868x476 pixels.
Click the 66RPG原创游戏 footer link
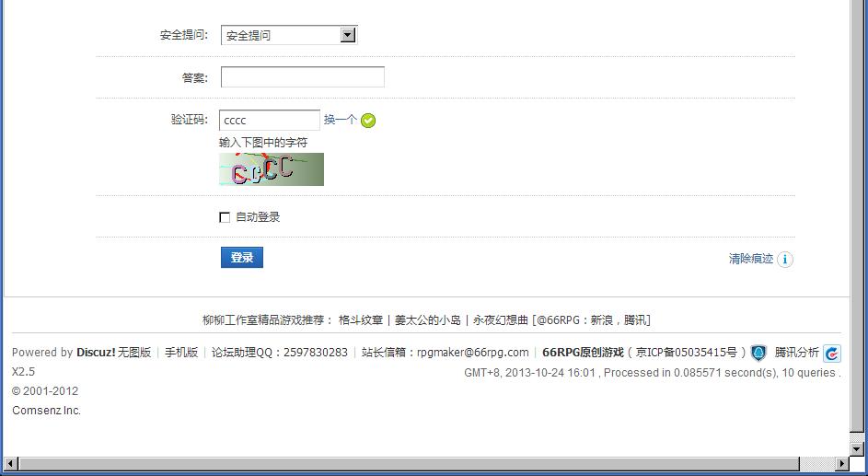583,352
